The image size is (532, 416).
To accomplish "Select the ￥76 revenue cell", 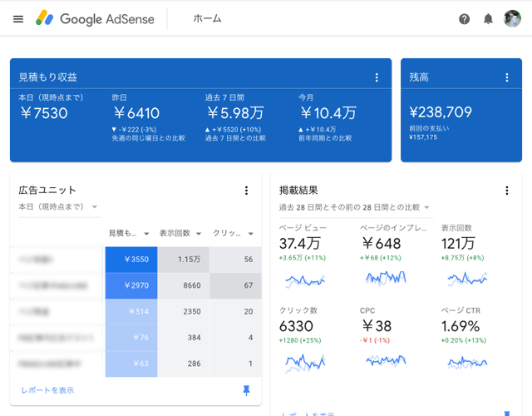I will click(131, 338).
